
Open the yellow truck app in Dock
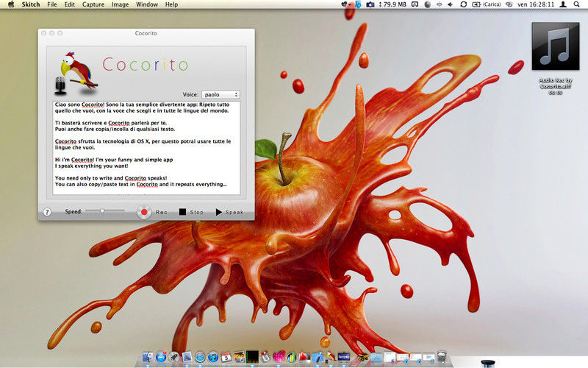click(x=363, y=357)
